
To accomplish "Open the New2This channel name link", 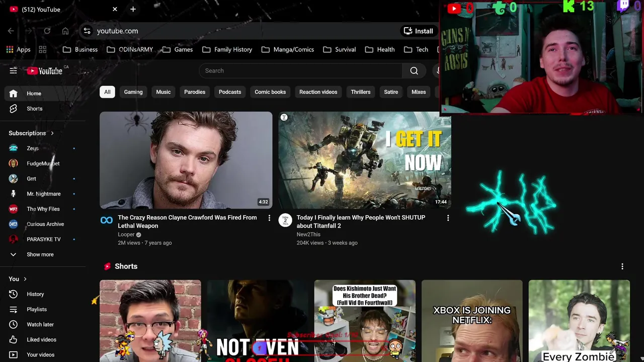I will (x=308, y=235).
